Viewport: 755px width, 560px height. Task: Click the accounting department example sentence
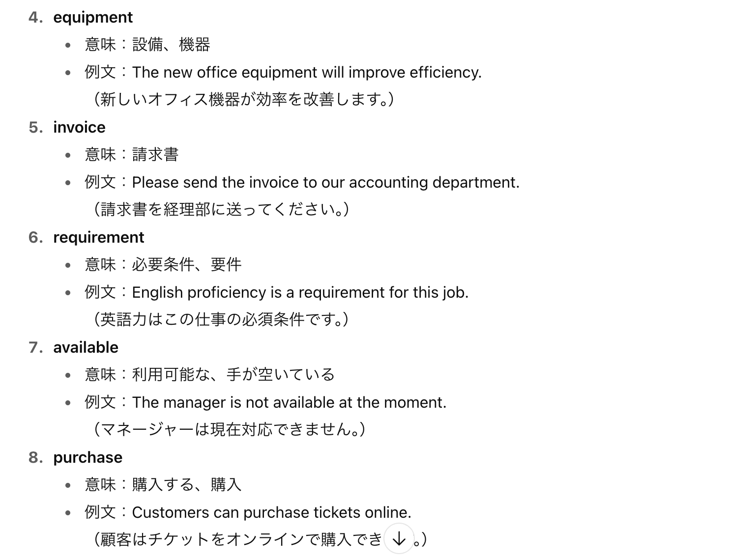[325, 182]
